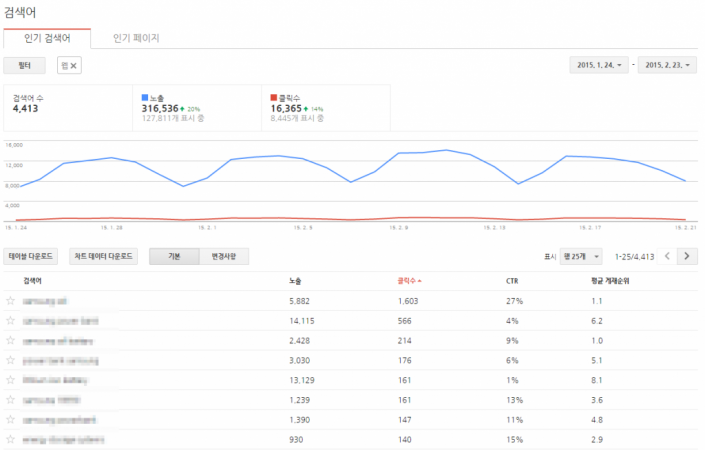Switch to the 인기 페이지 tab
The image size is (705, 450).
coord(136,38)
